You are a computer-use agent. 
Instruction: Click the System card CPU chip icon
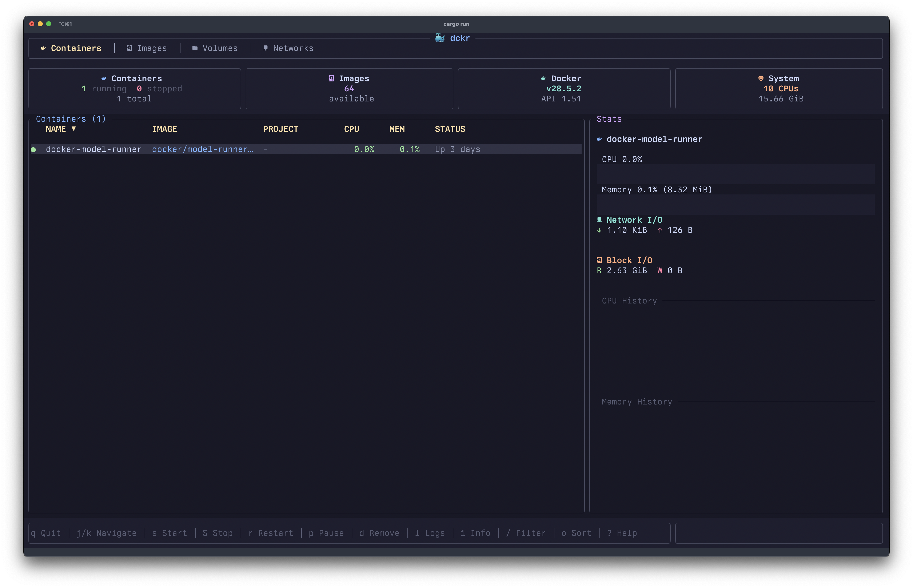click(761, 78)
